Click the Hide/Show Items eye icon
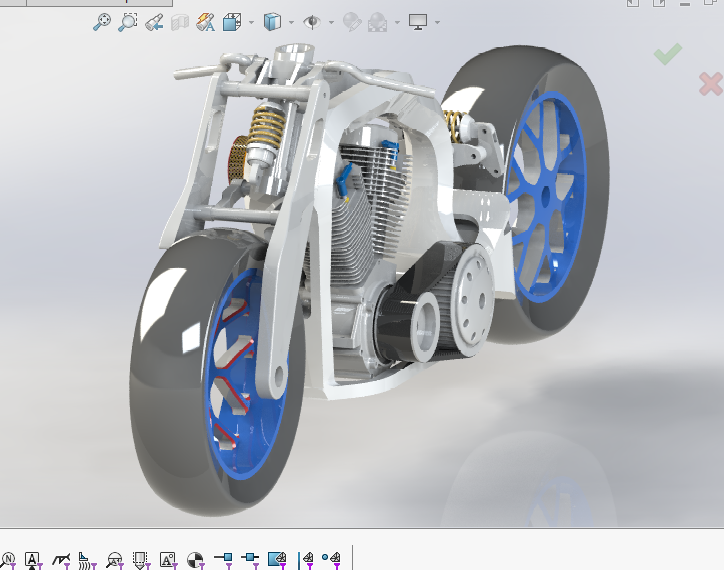Screen dimensions: 724x570 (x=312, y=21)
